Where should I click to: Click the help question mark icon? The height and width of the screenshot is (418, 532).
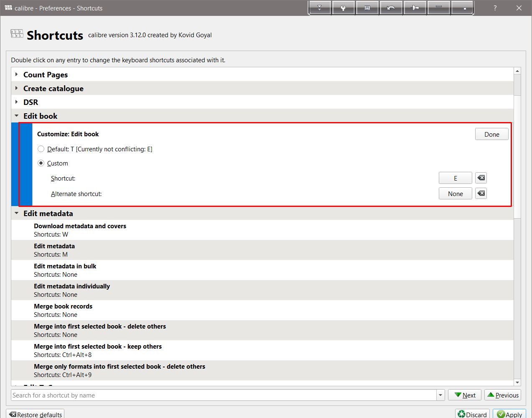[x=495, y=8]
